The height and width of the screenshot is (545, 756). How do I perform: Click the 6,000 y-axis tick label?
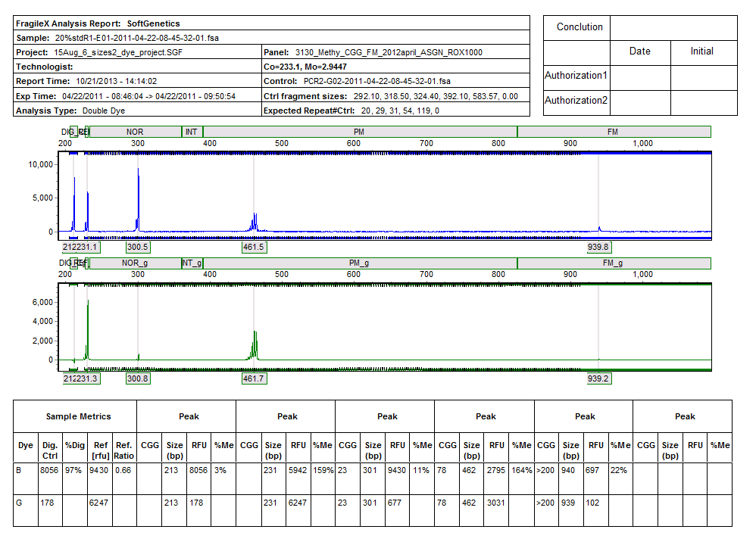(42, 303)
